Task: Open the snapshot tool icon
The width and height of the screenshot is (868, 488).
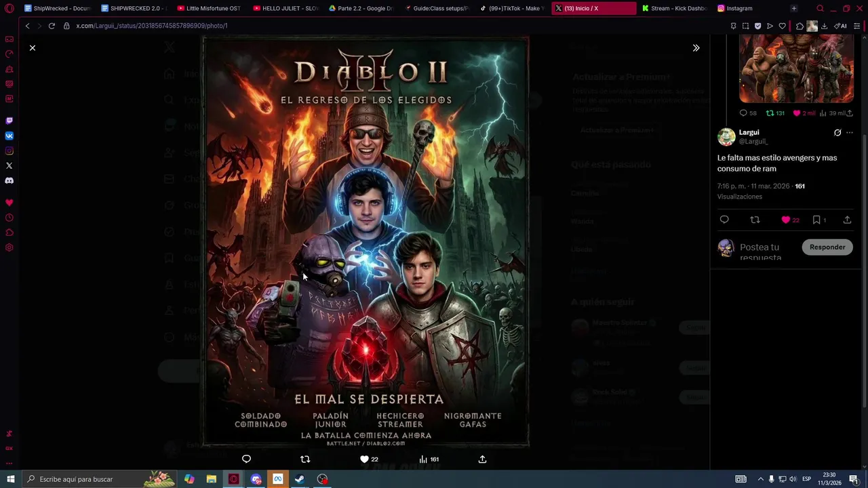Action: [745, 26]
